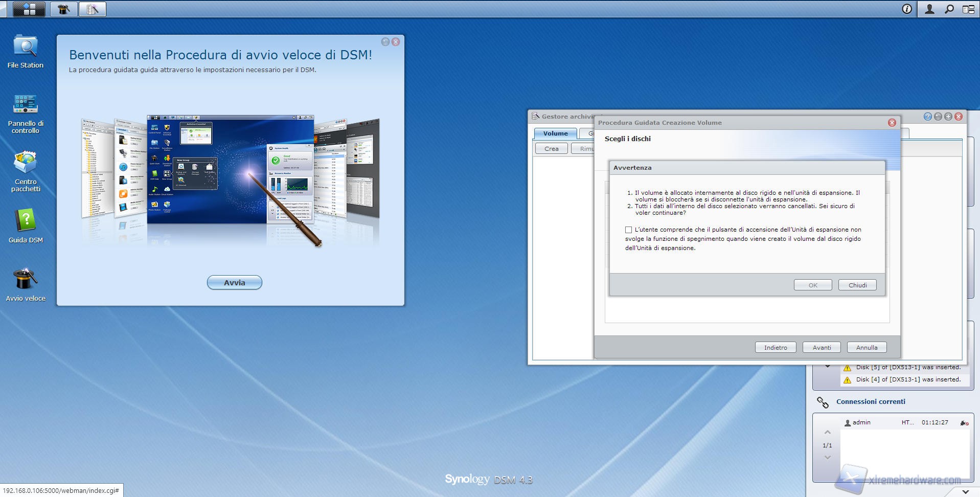Switch to the Volume tab
The image size is (980, 497).
tap(555, 133)
